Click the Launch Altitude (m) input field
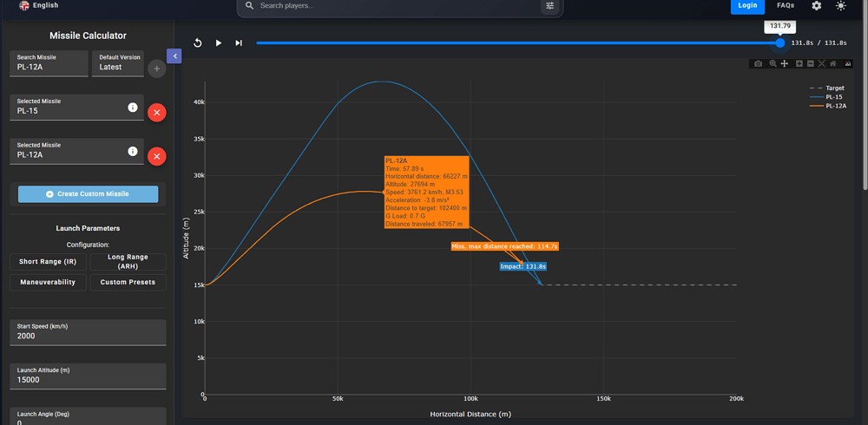Viewport: 868px width, 425px height. [x=88, y=376]
